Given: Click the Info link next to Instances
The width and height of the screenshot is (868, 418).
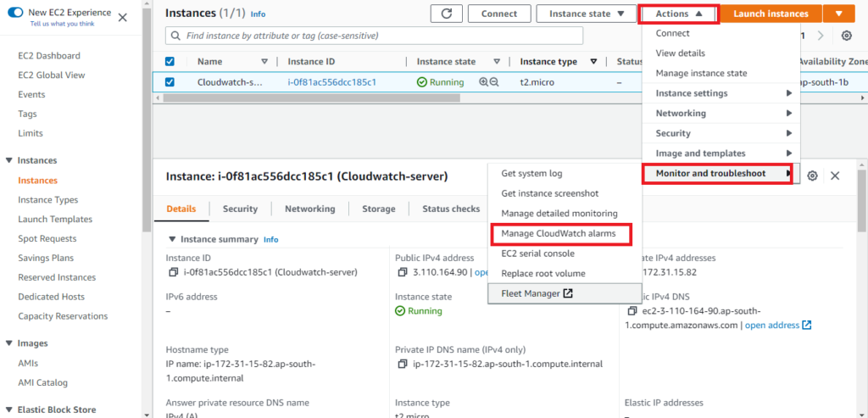Looking at the screenshot, I should tap(258, 14).
